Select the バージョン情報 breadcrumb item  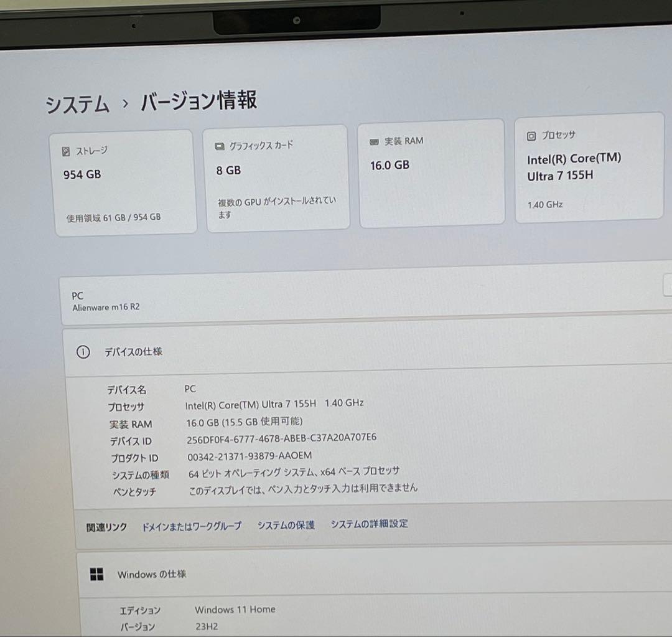click(x=198, y=100)
